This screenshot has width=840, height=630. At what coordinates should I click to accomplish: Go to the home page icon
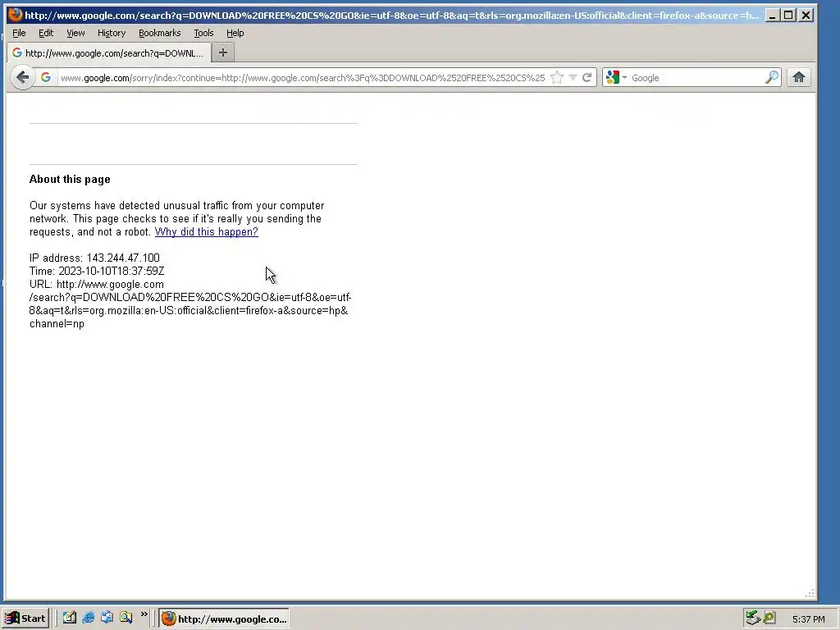799,78
